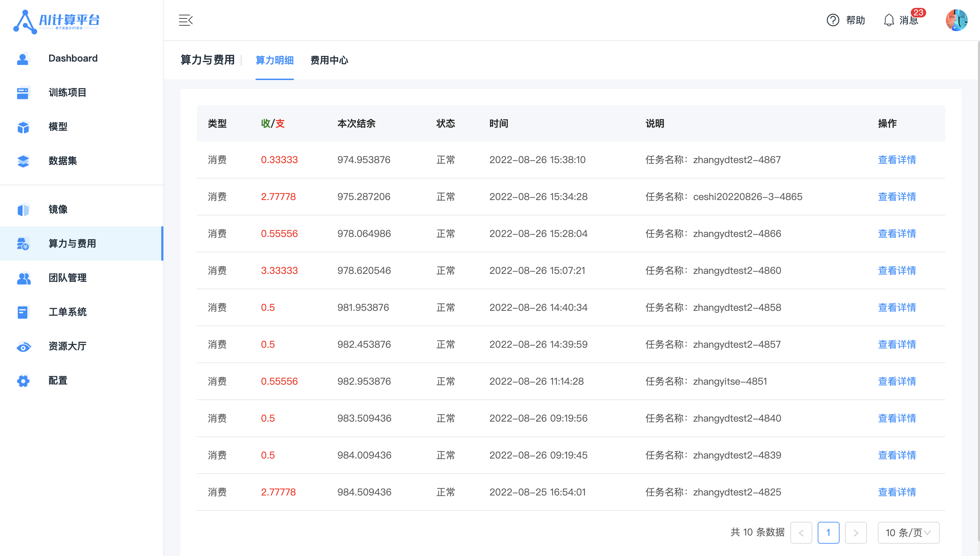Click the 本次结余 column header
Viewport: 980px width, 556px height.
[x=356, y=124]
